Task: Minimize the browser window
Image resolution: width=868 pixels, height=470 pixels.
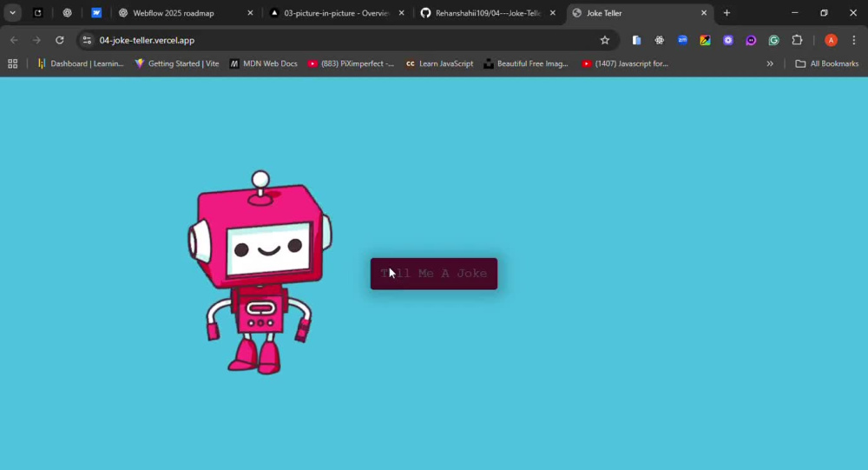Action: pos(794,13)
